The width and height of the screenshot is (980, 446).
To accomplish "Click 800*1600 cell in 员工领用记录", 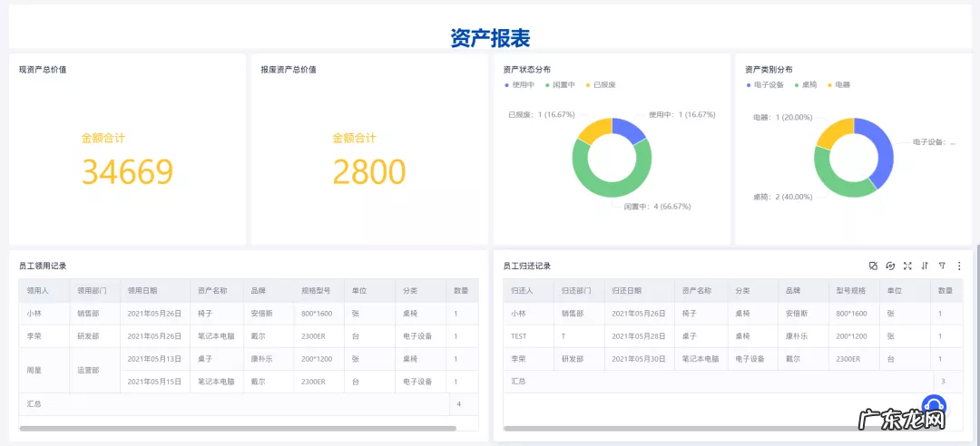I will [x=317, y=314].
